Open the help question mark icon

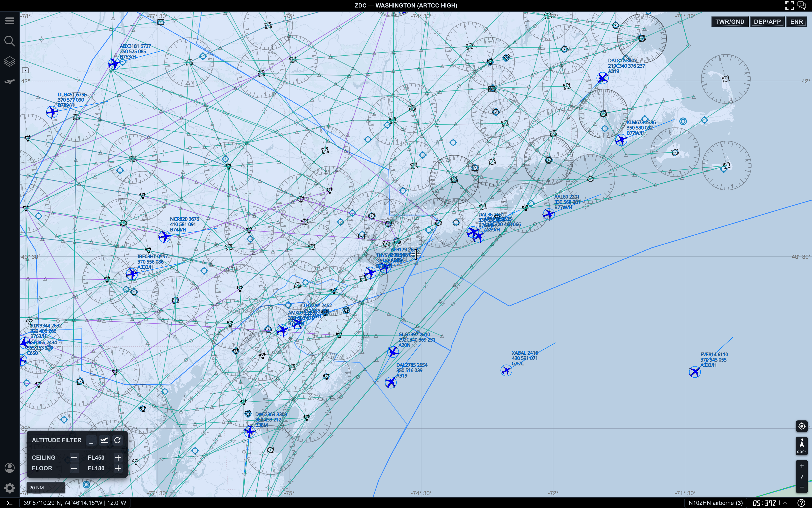(x=801, y=503)
